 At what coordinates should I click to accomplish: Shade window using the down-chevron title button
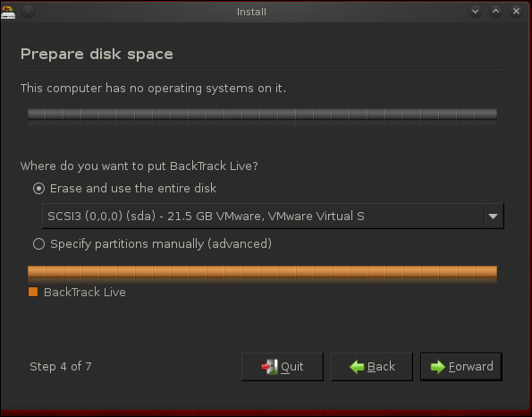[475, 12]
